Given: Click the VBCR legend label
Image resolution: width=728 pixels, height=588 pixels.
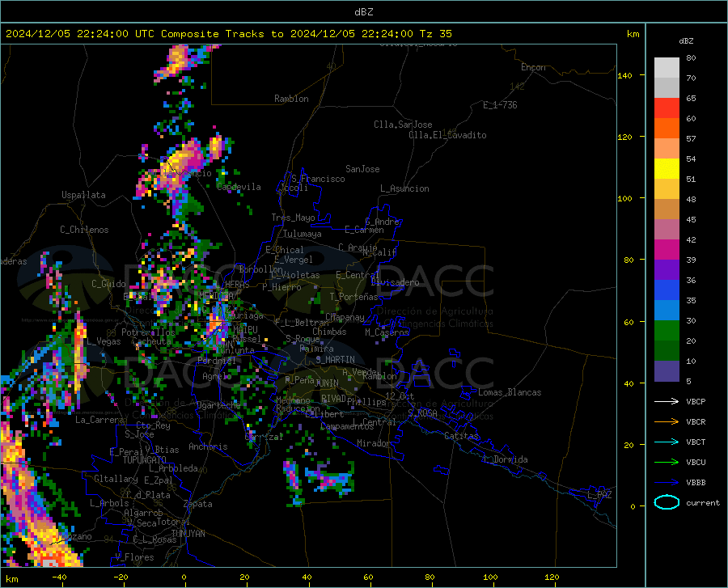Looking at the screenshot, I should click(696, 422).
